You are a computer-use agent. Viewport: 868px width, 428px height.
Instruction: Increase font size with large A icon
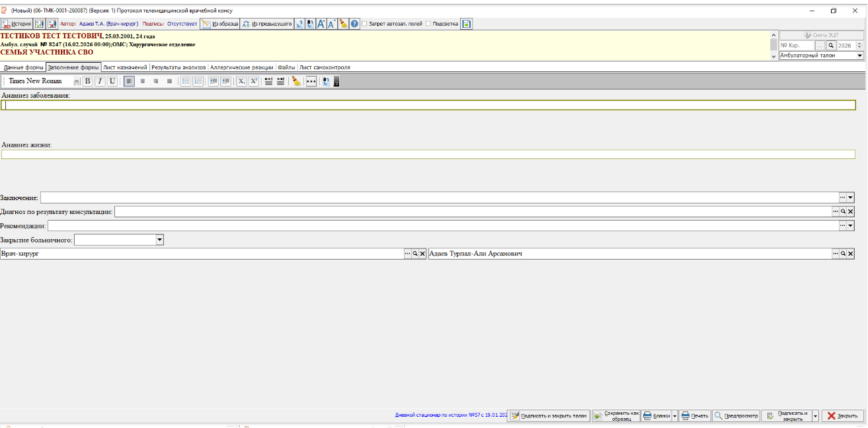321,24
